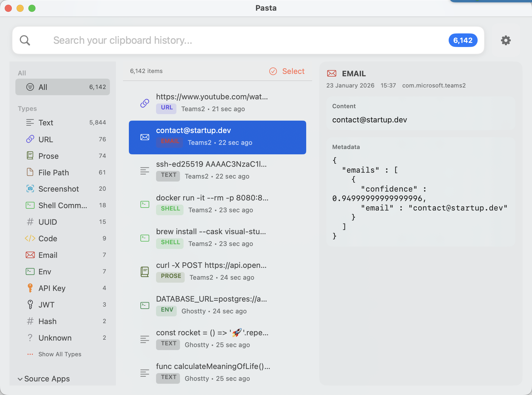Click the JWT key icon
The image size is (532, 395).
[x=30, y=305]
